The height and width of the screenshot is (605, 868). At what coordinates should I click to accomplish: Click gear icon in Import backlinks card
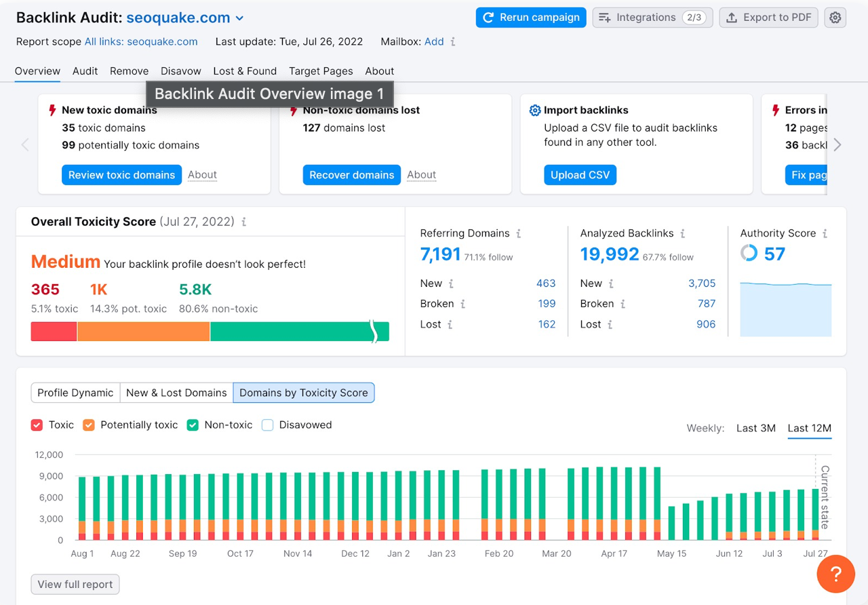click(535, 110)
